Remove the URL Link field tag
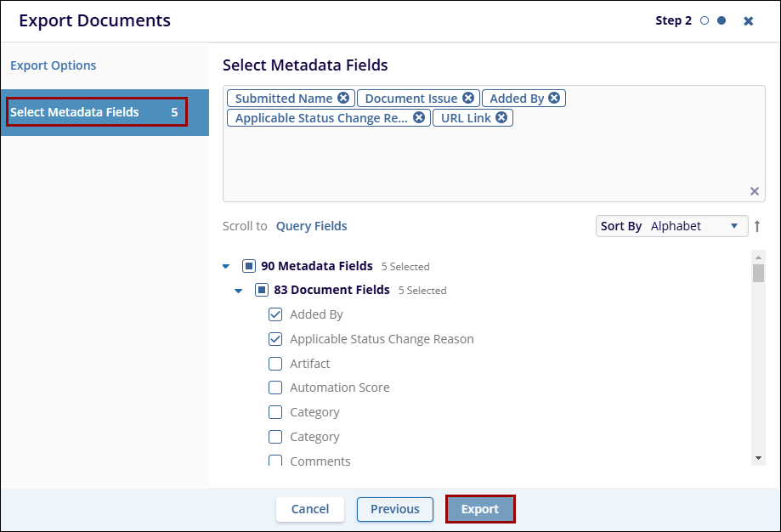The height and width of the screenshot is (532, 781). [x=501, y=118]
